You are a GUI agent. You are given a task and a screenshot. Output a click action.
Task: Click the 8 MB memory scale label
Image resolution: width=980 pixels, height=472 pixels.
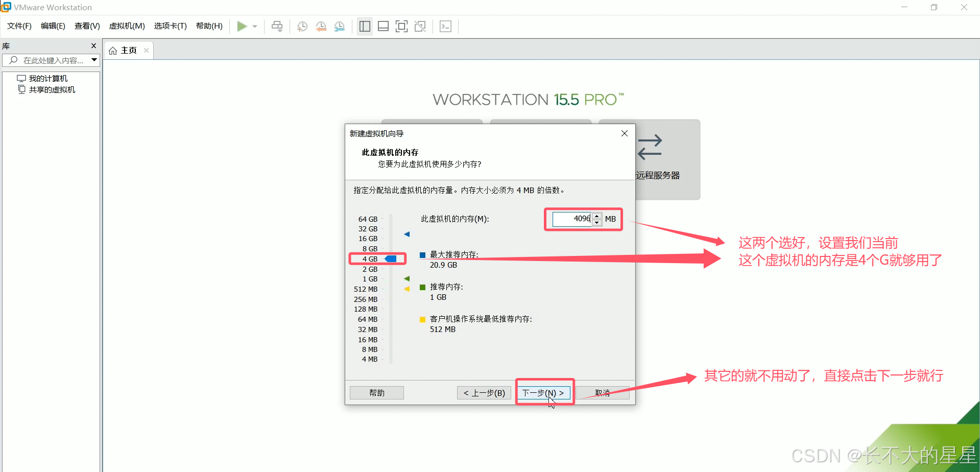370,349
